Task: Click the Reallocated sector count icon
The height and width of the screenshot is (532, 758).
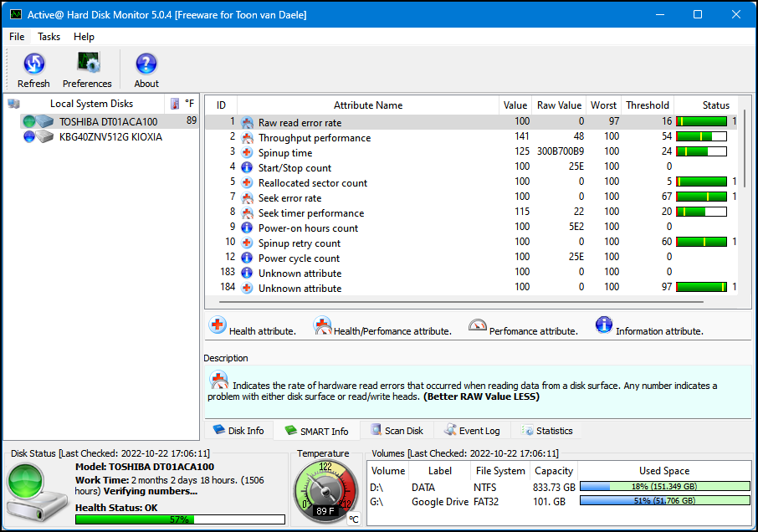Action: 247,182
